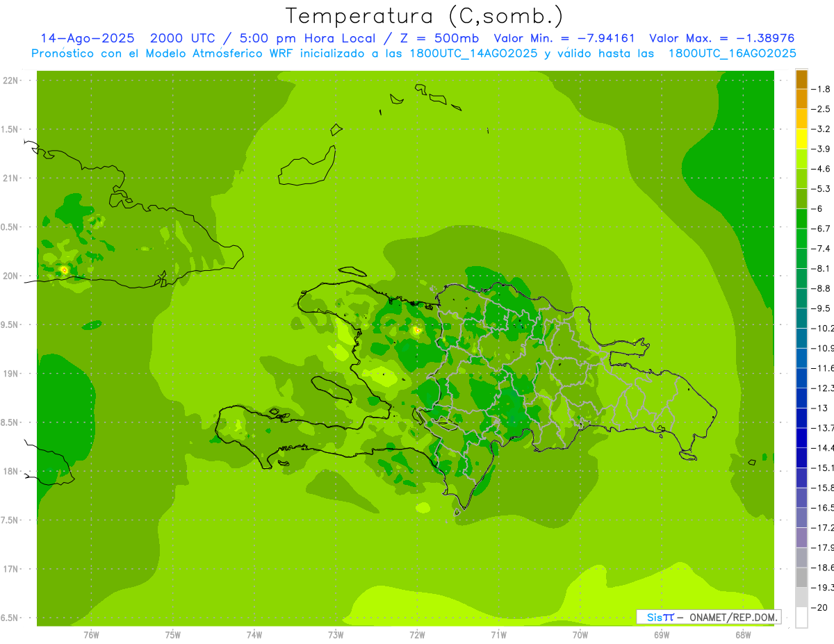This screenshot has height=644, width=834.
Task: Click the 72W longitude axis label
Action: (x=417, y=635)
